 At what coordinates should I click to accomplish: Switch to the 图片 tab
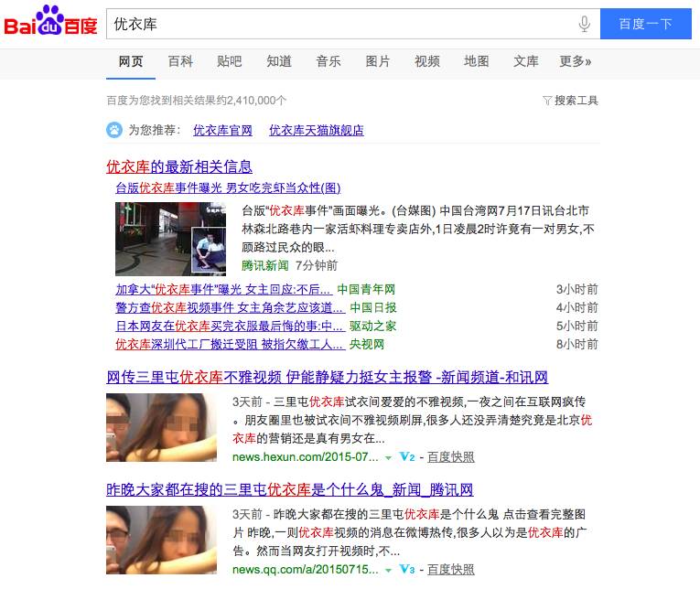pos(378,61)
